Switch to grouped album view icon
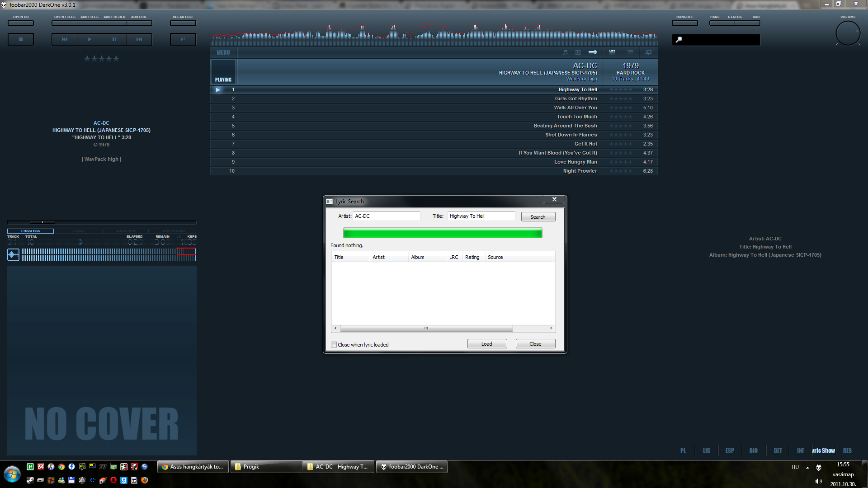868x488 pixels. tap(613, 52)
